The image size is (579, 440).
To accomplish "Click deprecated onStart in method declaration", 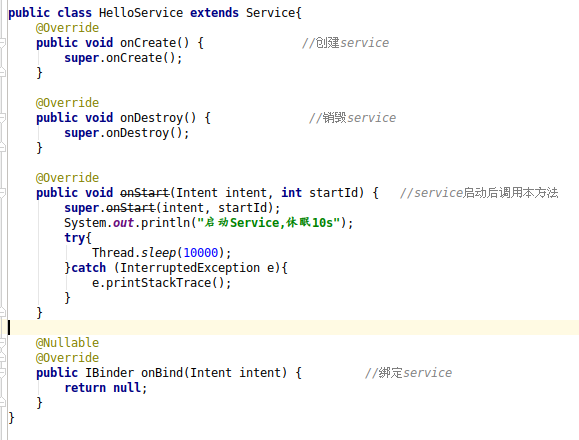I will pyautogui.click(x=144, y=193).
